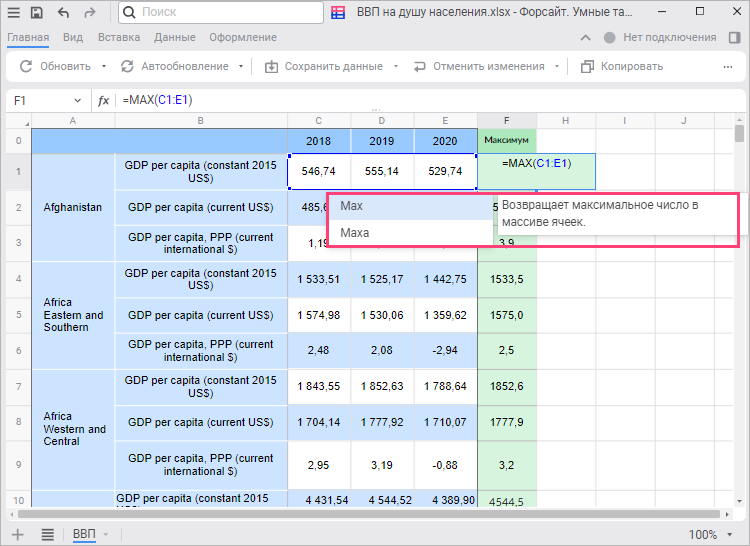
Task: Switch to the Вставка tab
Action: tap(119, 38)
